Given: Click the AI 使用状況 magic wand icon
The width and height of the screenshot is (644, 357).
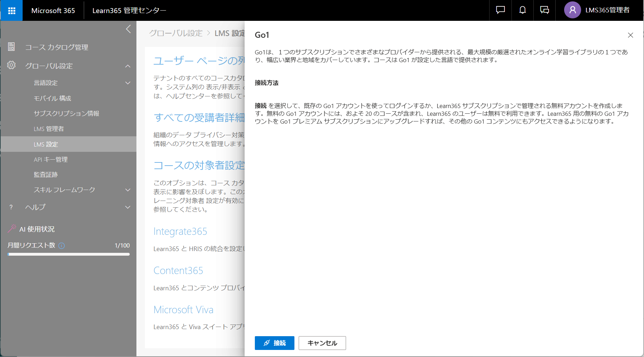Looking at the screenshot, I should pyautogui.click(x=12, y=229).
